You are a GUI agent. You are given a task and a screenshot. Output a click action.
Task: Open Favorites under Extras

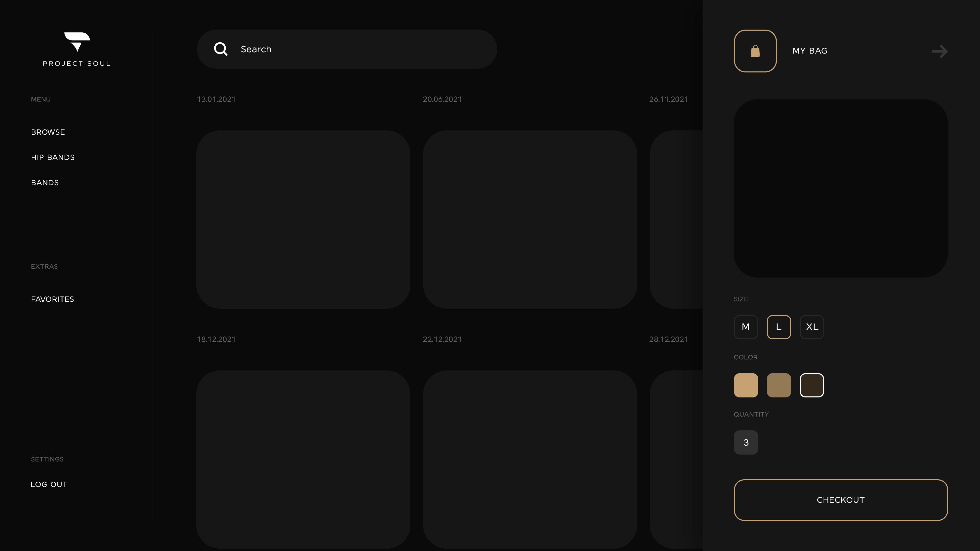coord(53,299)
